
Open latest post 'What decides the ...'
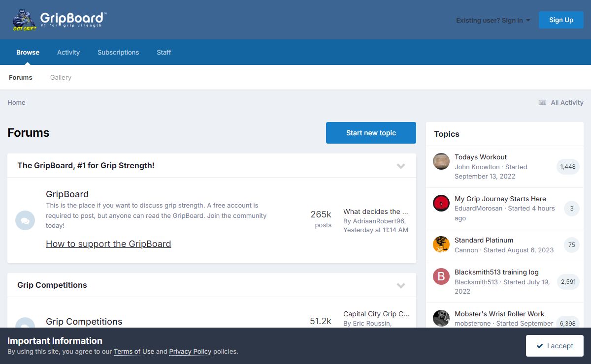point(375,212)
